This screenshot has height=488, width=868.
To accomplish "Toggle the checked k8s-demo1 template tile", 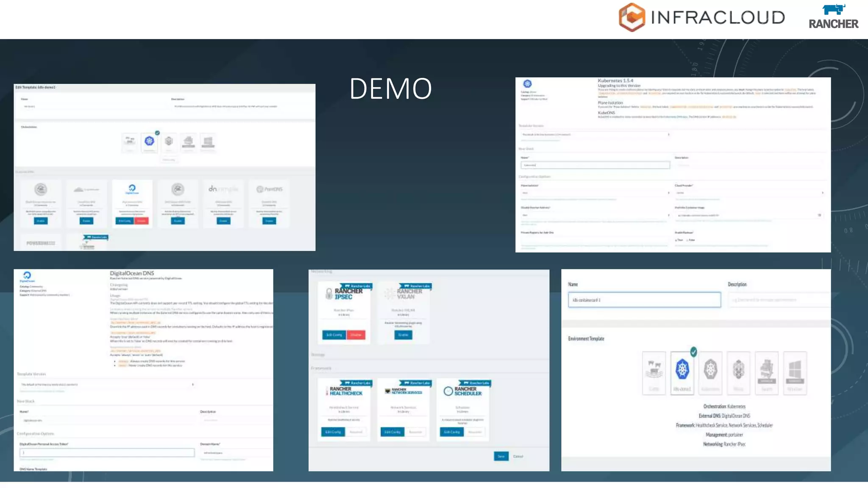I will [x=682, y=372].
